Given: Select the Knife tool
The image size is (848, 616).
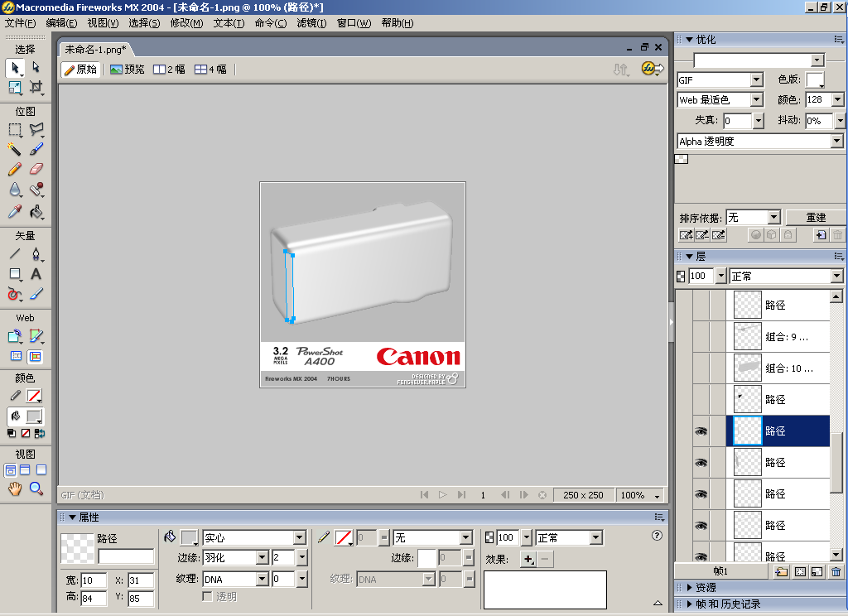Looking at the screenshot, I should pyautogui.click(x=36, y=294).
